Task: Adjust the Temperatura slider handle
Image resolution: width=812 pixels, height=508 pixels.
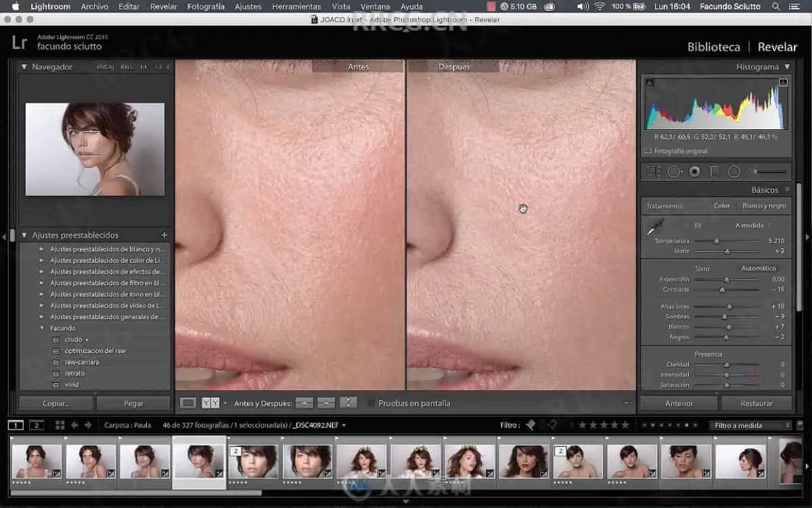Action: click(717, 241)
